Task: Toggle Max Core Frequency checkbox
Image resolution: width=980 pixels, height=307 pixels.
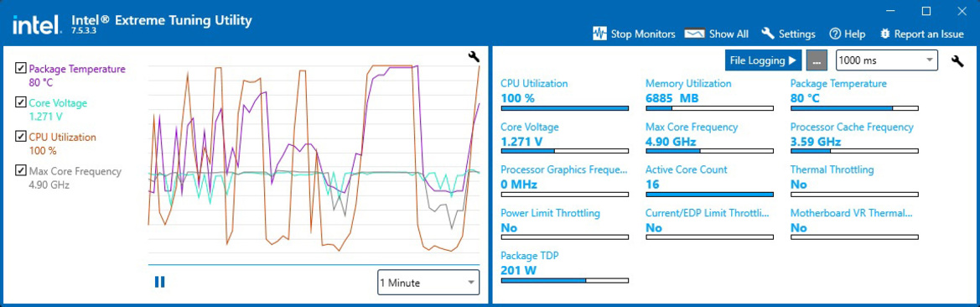Action: pos(21,170)
